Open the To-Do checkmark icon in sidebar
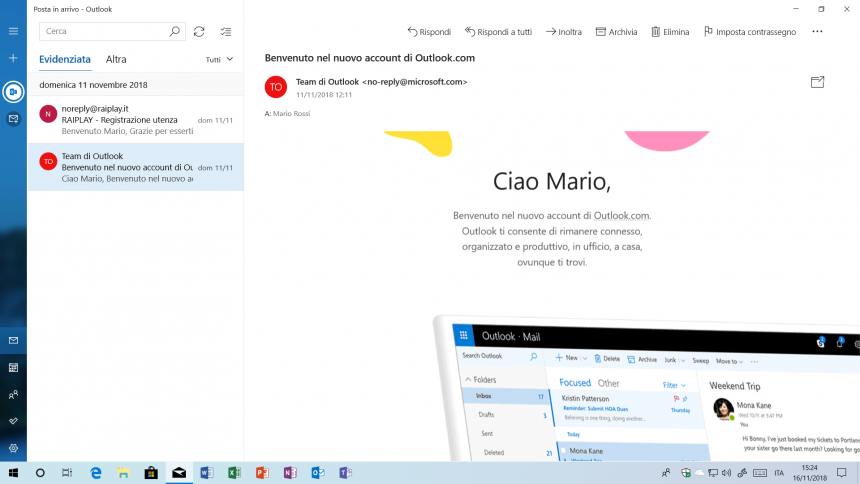 pos(13,421)
